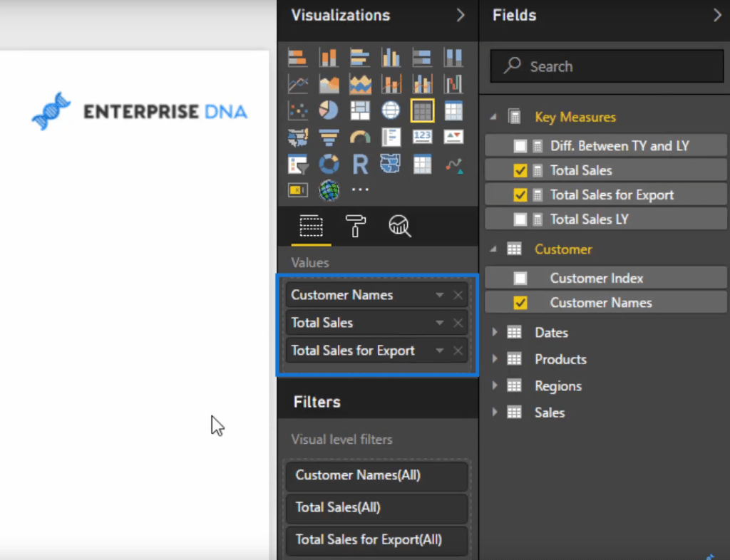This screenshot has width=730, height=560.
Task: Select the Pie chart visual
Action: [329, 110]
